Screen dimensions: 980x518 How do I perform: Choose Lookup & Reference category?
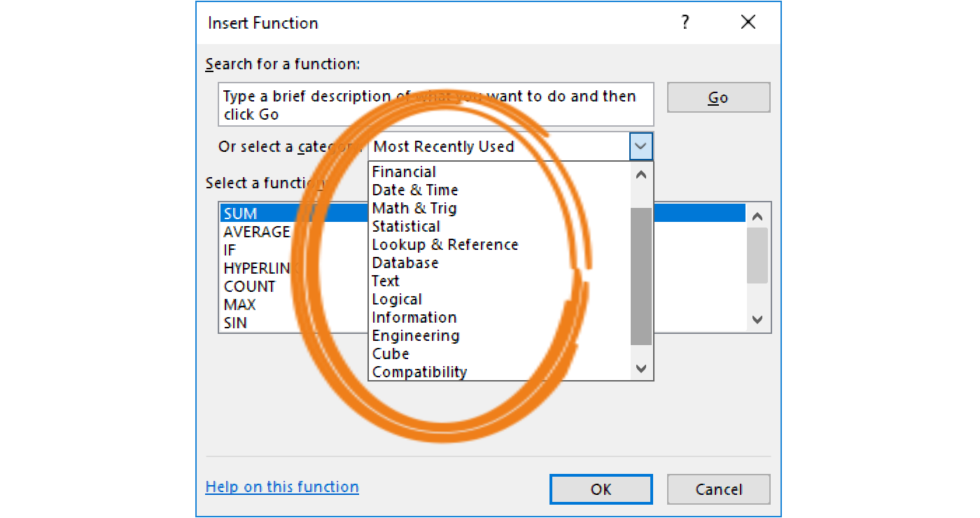point(445,244)
